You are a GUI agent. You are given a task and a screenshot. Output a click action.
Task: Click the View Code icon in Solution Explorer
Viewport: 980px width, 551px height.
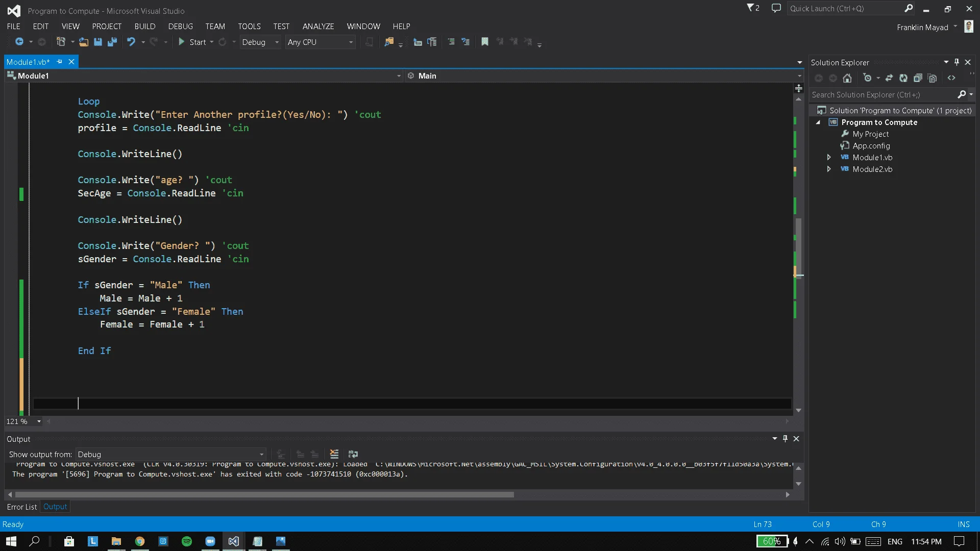[x=951, y=78]
